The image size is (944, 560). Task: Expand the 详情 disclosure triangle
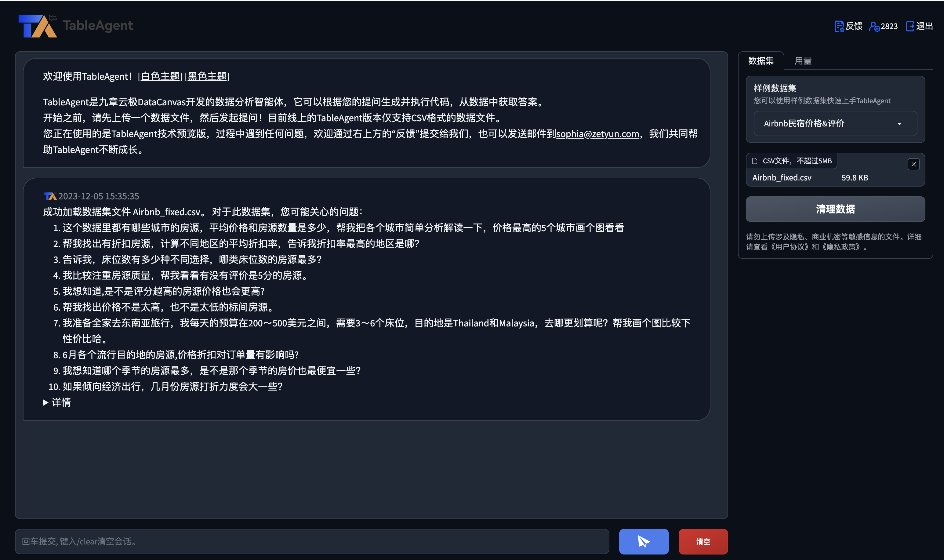(x=46, y=402)
